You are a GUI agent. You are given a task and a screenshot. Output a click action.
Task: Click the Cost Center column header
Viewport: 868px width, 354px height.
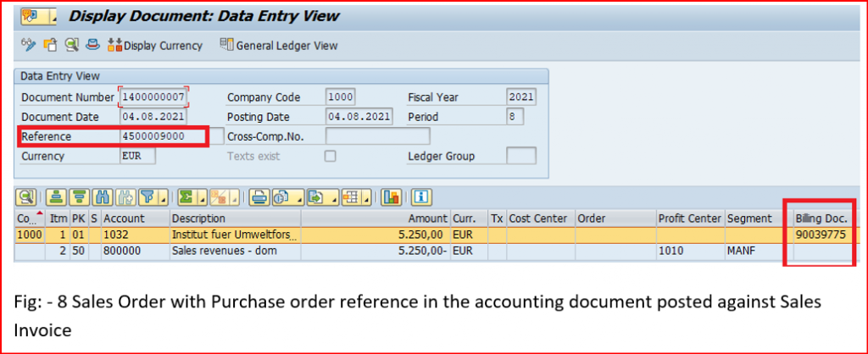coord(540,218)
